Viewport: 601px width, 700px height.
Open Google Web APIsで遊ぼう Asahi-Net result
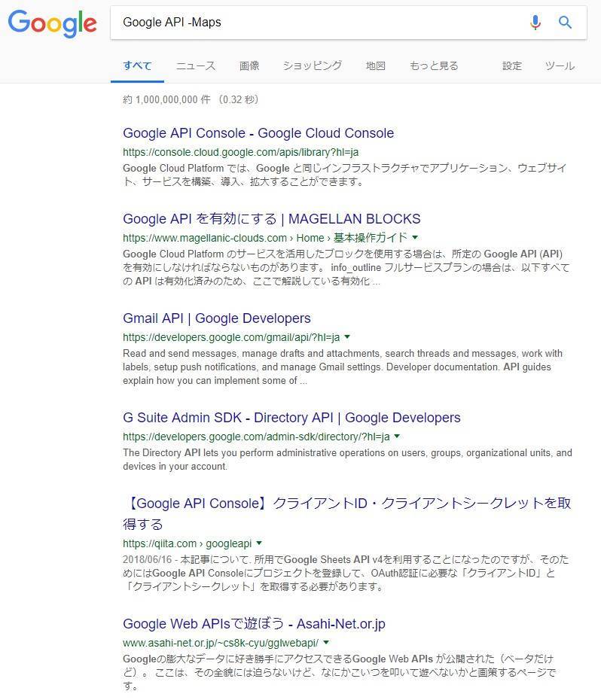coord(254,624)
